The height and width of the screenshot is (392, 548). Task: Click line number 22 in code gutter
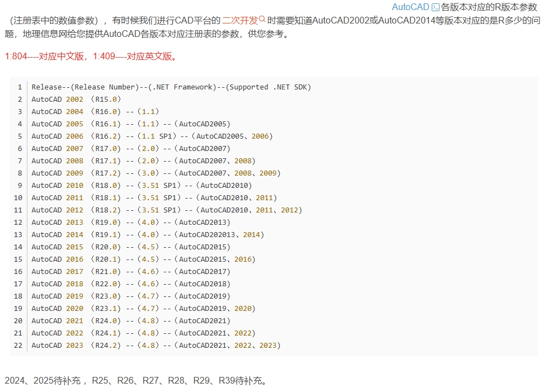coord(18,346)
